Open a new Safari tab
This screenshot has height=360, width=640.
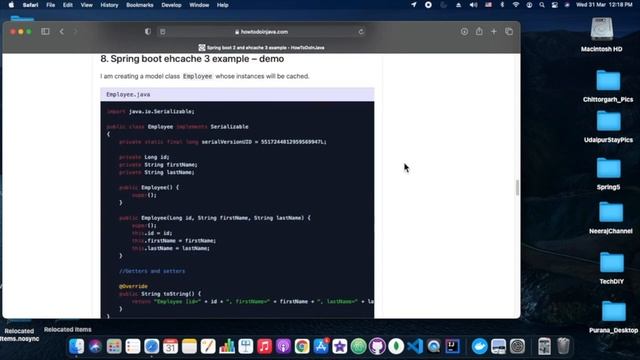point(494,31)
